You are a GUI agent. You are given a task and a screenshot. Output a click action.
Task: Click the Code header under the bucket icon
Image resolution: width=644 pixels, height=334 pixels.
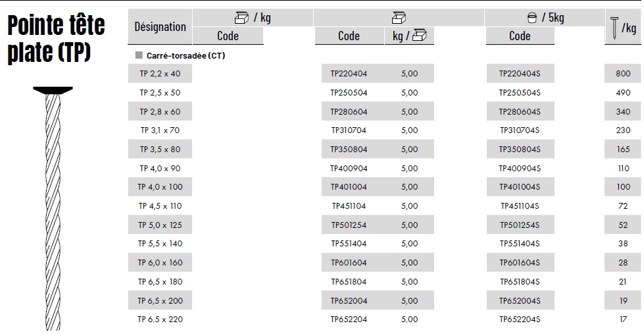tap(520, 36)
